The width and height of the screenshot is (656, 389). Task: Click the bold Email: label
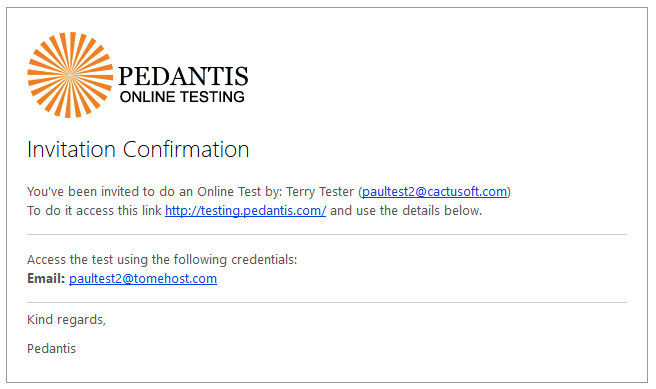coord(46,279)
